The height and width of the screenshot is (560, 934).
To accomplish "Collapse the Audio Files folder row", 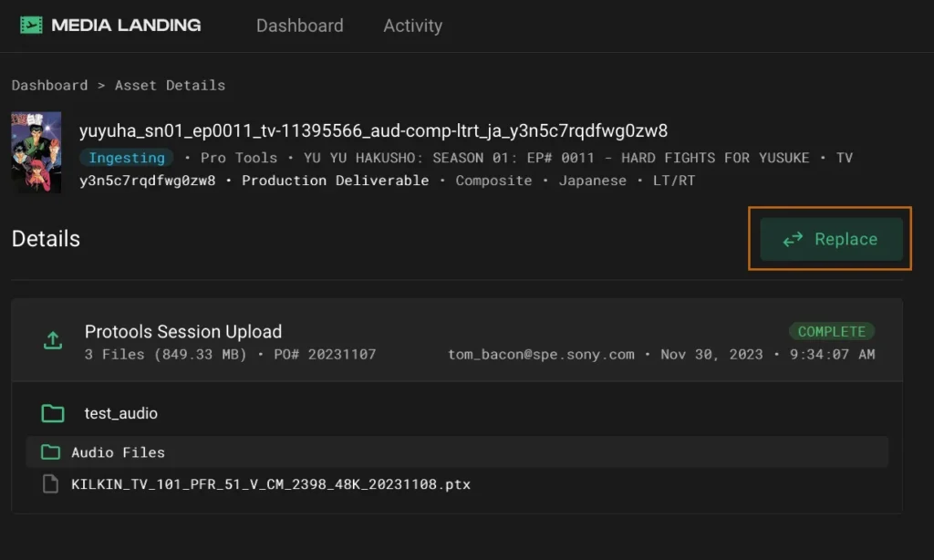I will point(118,452).
